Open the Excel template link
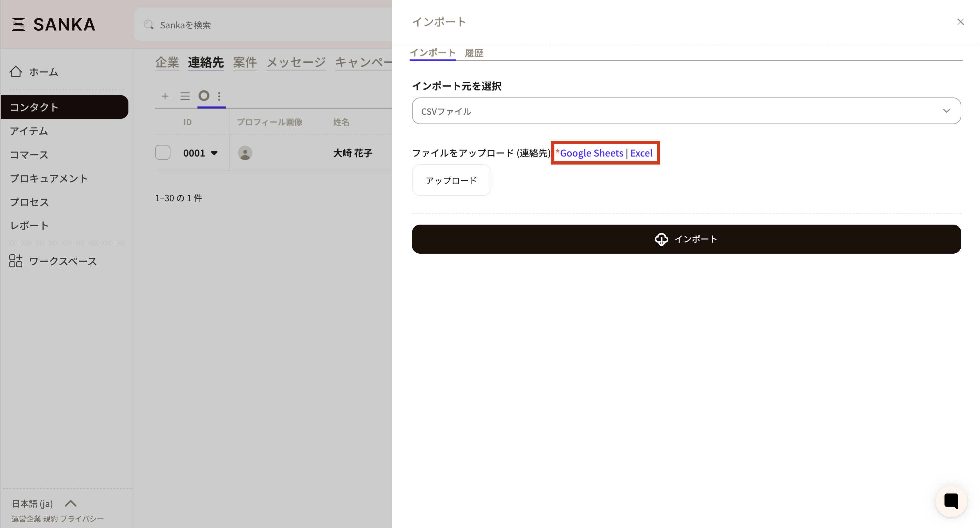Image resolution: width=980 pixels, height=528 pixels. point(641,153)
